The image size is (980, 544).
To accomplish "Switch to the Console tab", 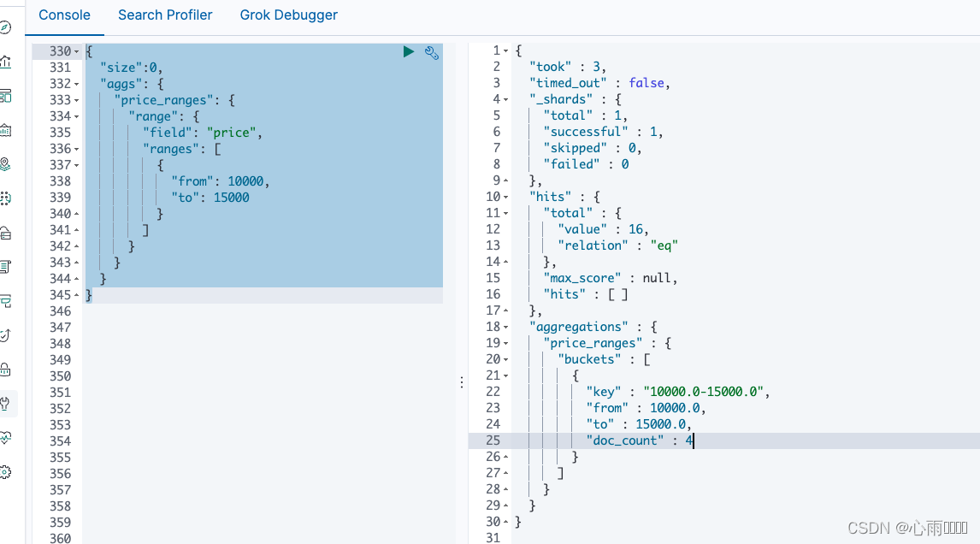I will tap(64, 15).
